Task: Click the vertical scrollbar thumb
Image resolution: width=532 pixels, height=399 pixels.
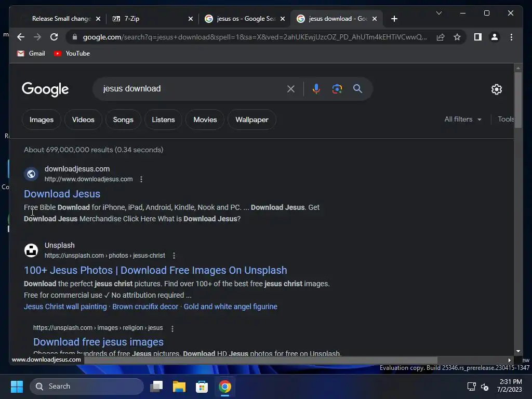Action: (518, 100)
